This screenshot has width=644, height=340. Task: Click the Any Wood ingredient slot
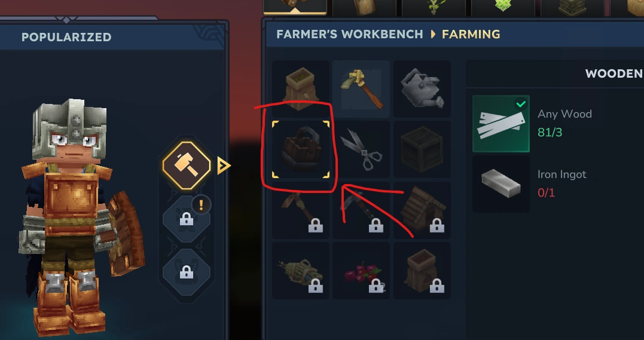click(500, 124)
